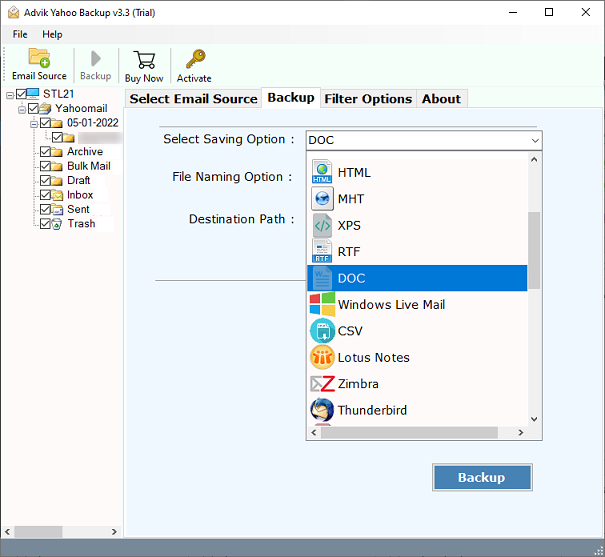Choose MHT saving option text
The width and height of the screenshot is (605, 557).
click(351, 199)
